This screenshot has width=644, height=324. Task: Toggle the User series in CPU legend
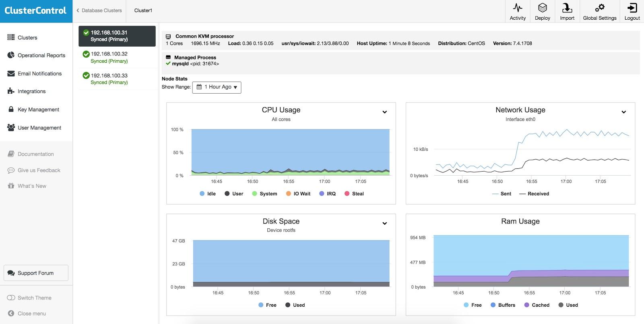[234, 194]
